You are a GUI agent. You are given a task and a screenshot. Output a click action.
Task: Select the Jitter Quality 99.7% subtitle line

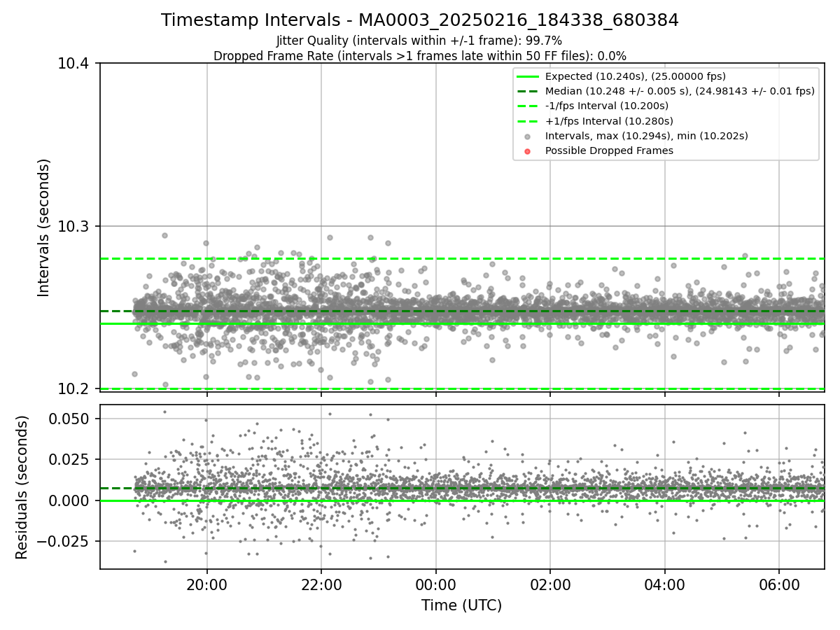pyautogui.click(x=419, y=41)
